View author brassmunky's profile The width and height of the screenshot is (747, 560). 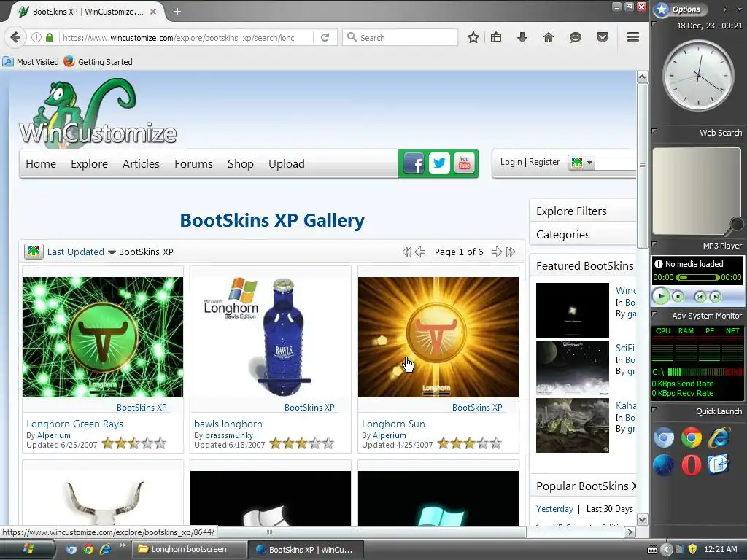228,435
